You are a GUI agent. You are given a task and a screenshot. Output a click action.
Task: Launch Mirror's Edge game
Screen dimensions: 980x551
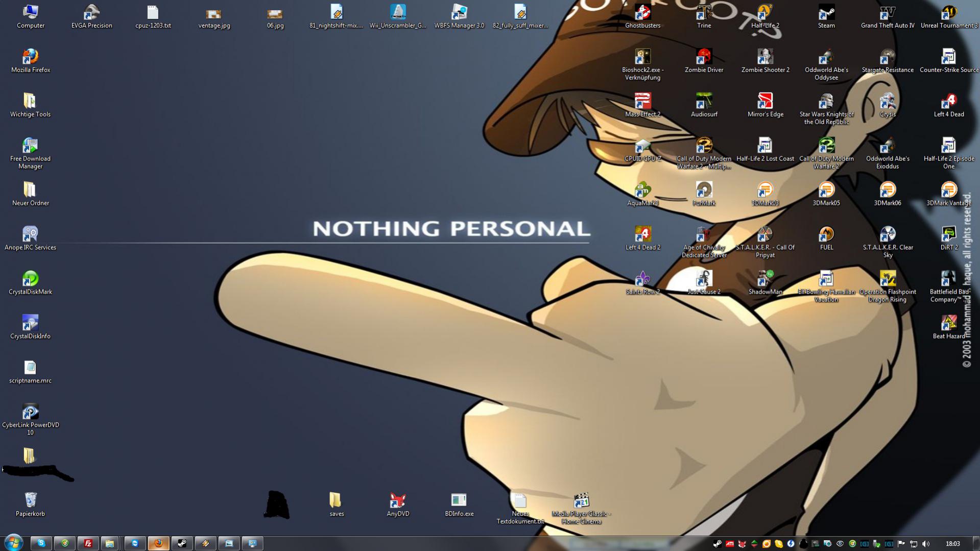click(x=765, y=105)
